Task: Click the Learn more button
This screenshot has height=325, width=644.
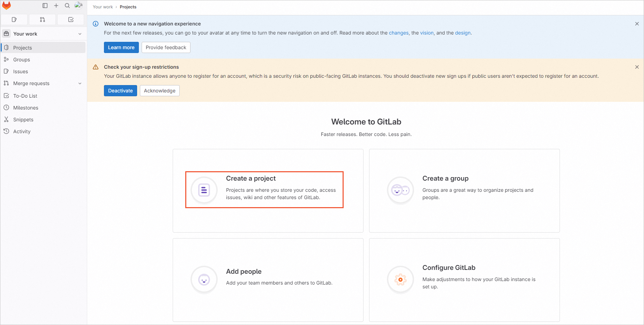Action: tap(121, 47)
